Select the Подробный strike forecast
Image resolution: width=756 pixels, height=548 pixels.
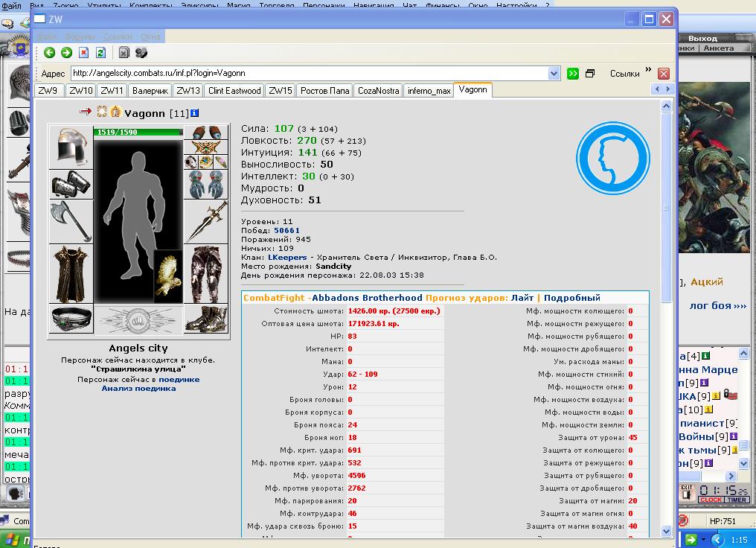[571, 298]
